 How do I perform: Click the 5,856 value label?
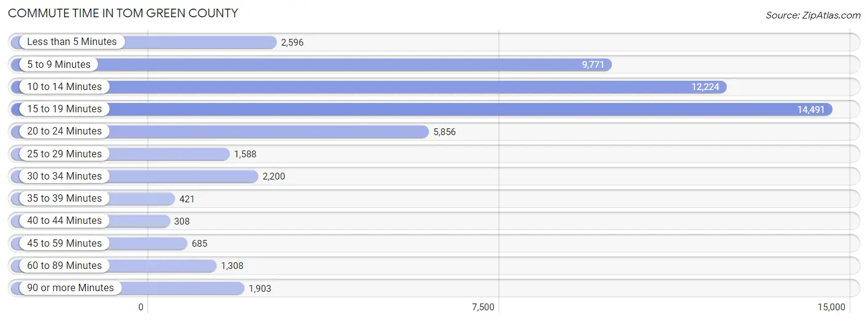(444, 132)
